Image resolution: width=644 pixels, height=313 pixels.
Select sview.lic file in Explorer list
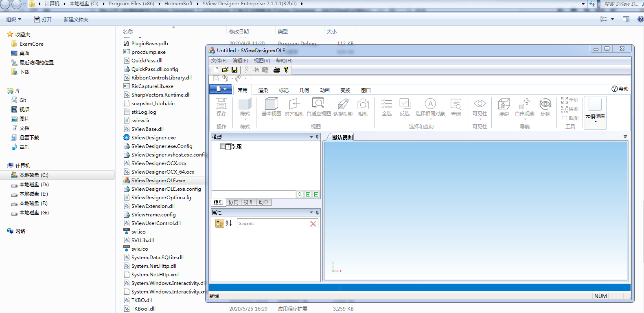coord(141,121)
